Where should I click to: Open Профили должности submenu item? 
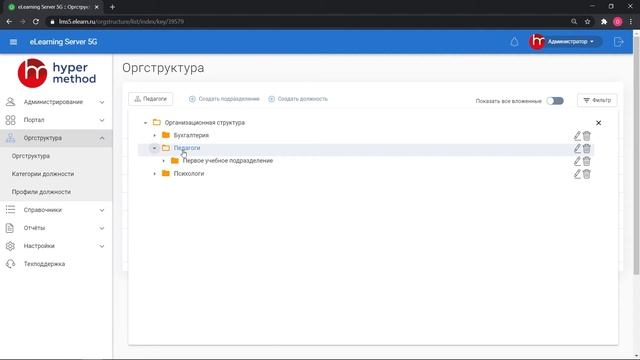[x=41, y=192]
